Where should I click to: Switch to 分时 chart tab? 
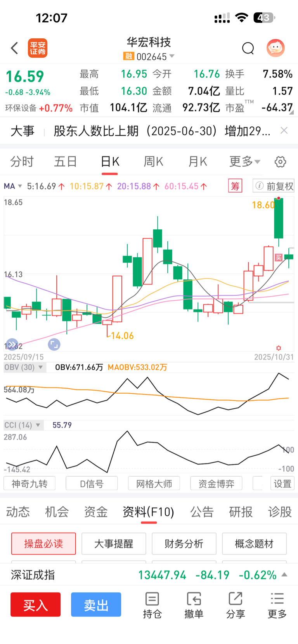point(22,161)
